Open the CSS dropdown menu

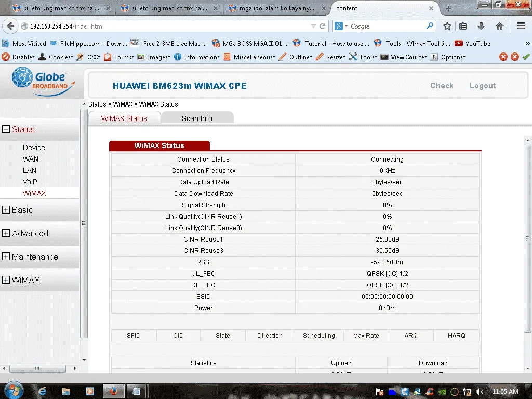click(88, 57)
